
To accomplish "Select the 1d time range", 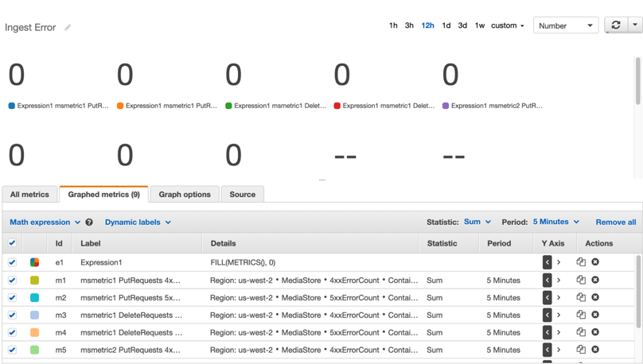I will tap(446, 25).
